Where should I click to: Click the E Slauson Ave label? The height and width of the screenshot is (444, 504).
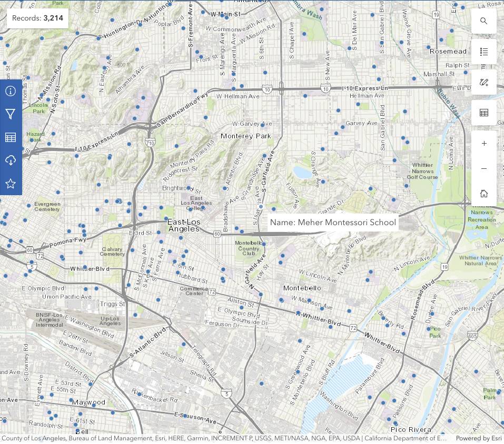point(195,417)
